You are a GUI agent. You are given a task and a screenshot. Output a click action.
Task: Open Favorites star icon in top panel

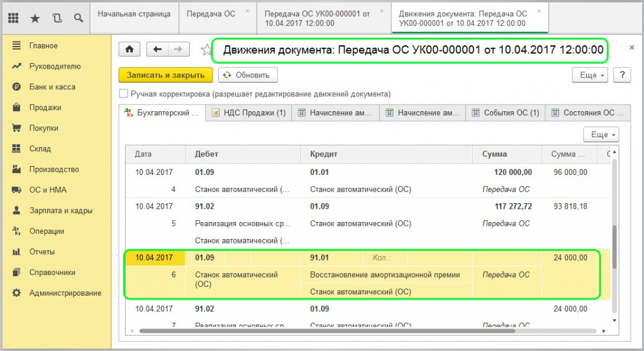click(35, 18)
